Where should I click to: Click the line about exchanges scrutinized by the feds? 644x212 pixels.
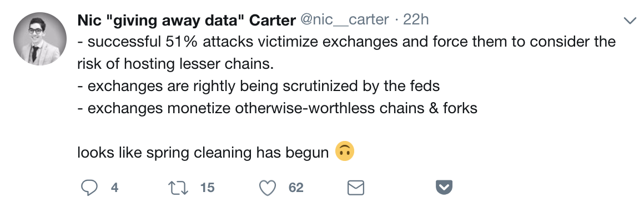(259, 86)
